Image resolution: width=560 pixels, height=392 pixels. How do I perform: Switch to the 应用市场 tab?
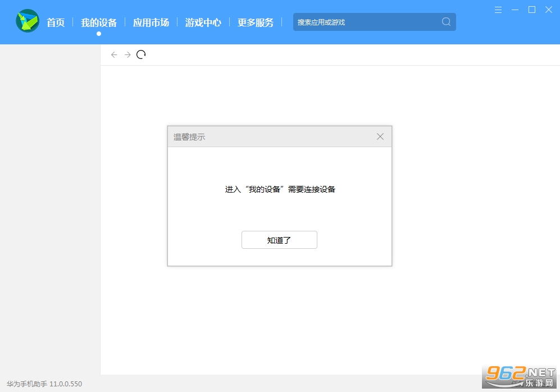(151, 22)
